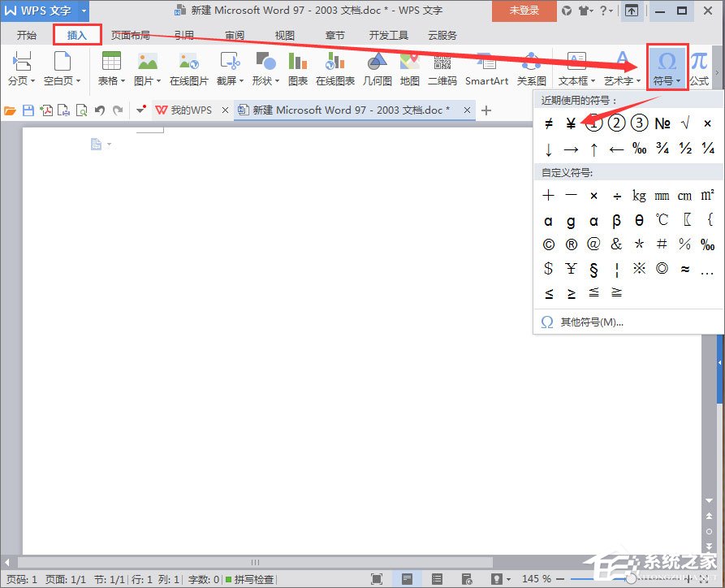Switch to full screen view in status bar

(x=377, y=579)
